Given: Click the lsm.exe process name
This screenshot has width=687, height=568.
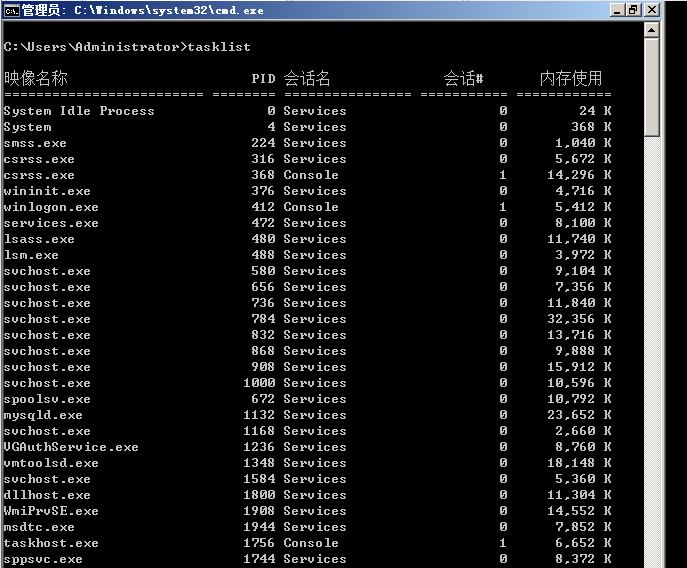Looking at the screenshot, I should pyautogui.click(x=31, y=255).
